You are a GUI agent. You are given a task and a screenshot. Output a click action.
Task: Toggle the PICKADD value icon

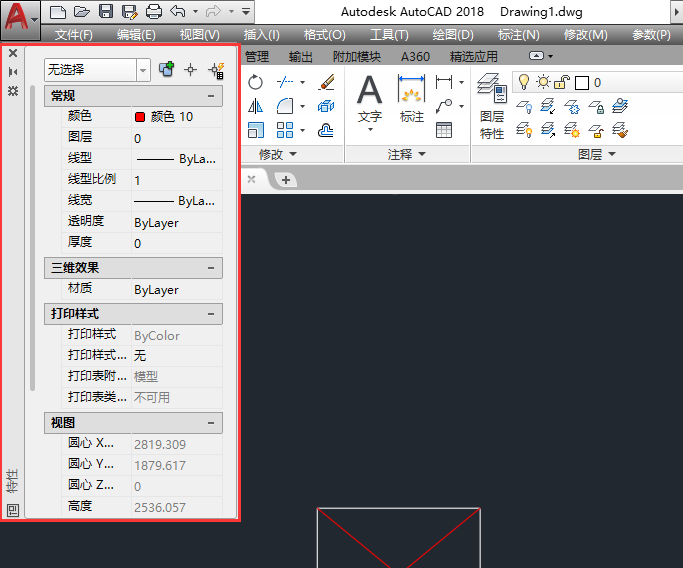click(166, 69)
